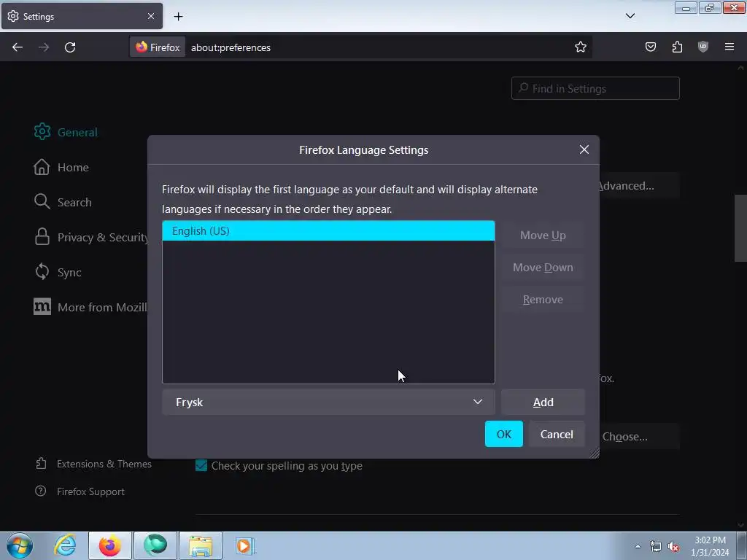
Task: Click the back navigation arrow
Action: point(18,47)
